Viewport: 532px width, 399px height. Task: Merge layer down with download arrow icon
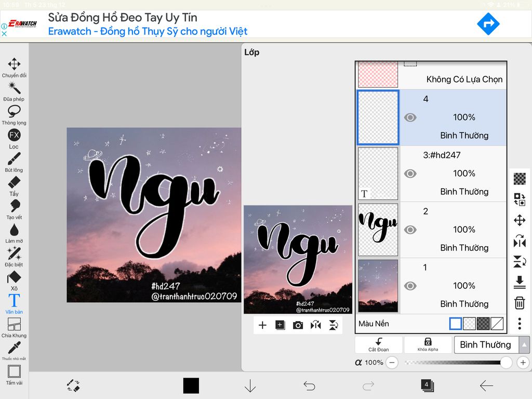click(520, 282)
